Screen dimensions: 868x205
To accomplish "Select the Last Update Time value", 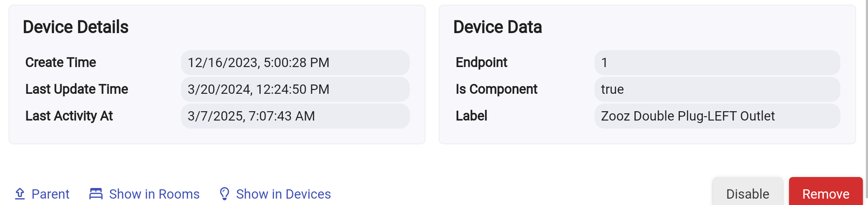I will pos(295,90).
